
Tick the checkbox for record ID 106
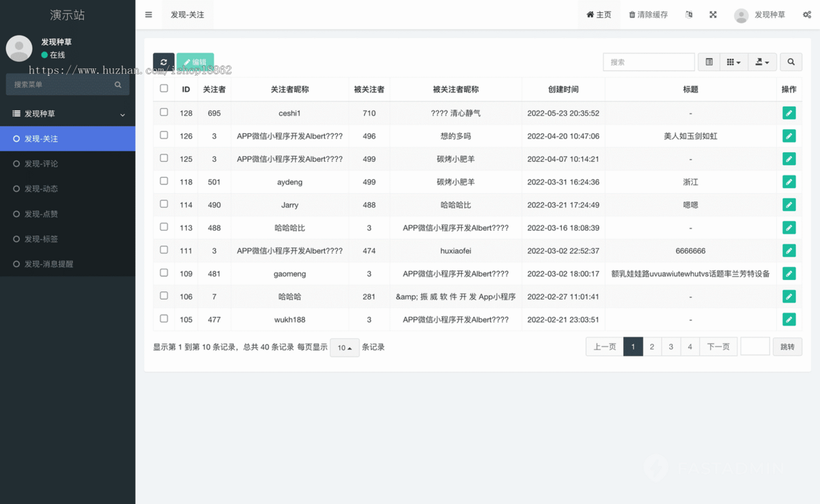pos(163,295)
